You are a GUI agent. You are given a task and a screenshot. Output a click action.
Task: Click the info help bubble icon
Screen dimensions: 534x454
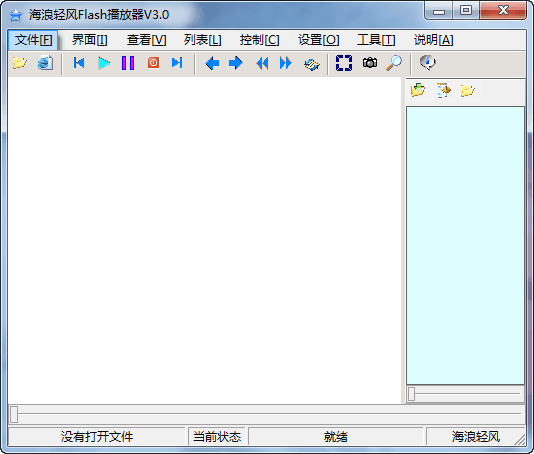[428, 63]
